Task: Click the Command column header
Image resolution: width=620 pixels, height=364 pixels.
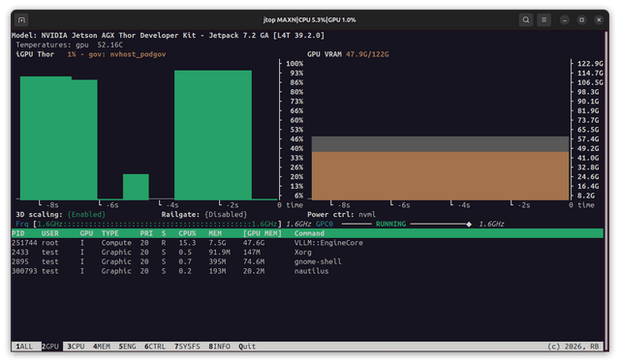Action: (x=309, y=233)
